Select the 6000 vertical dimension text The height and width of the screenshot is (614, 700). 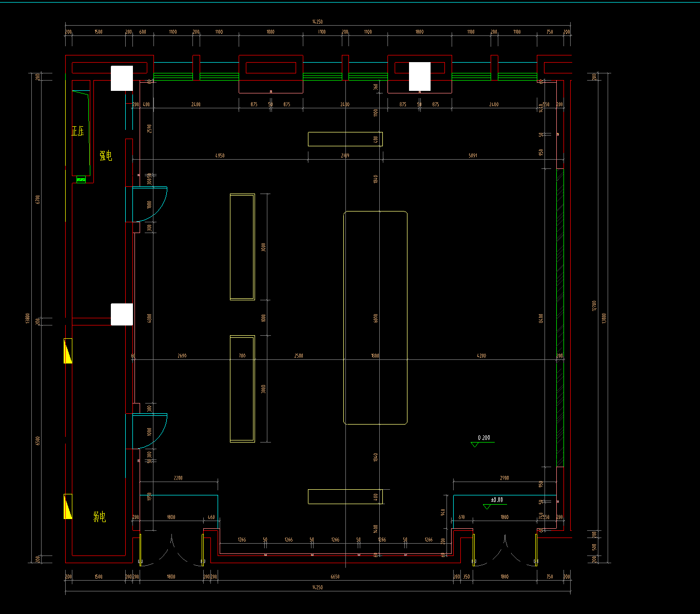pyautogui.click(x=376, y=318)
